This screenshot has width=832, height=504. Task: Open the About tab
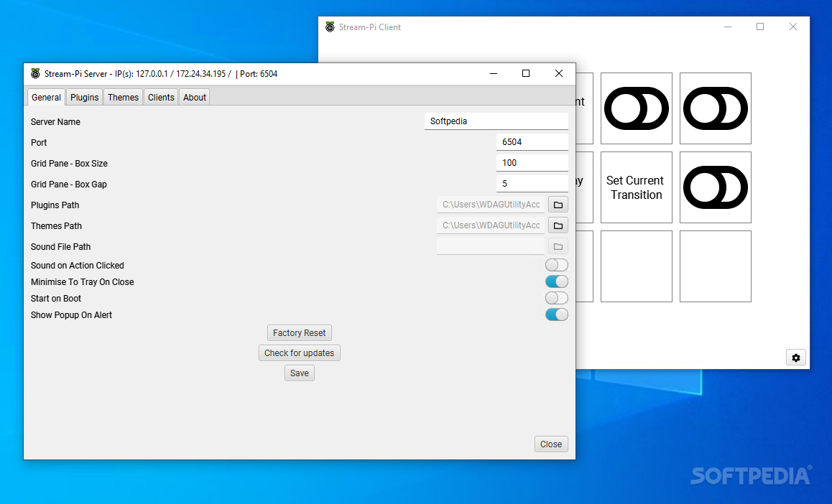click(x=195, y=97)
